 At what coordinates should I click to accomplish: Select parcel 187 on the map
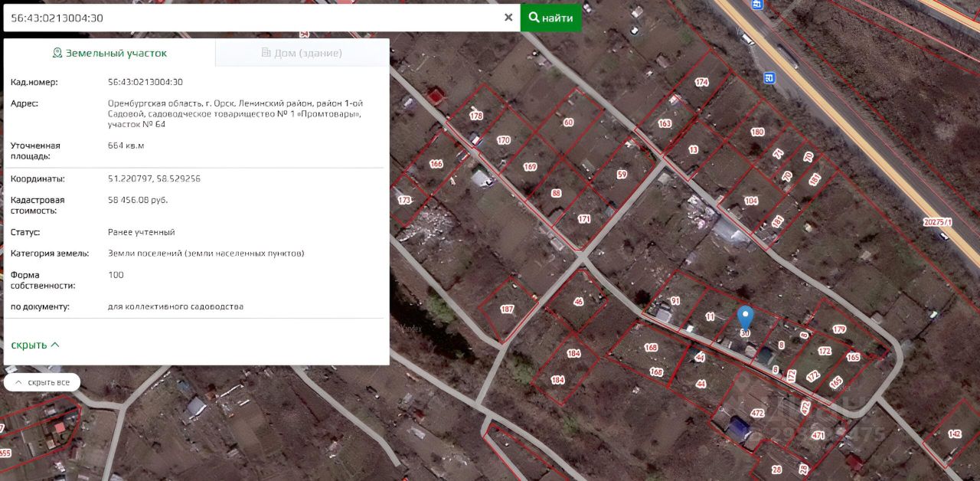[507, 309]
